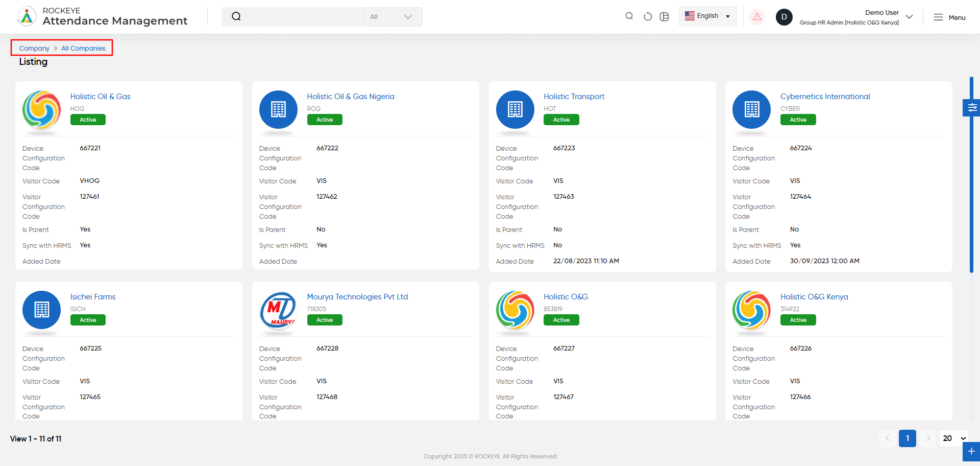
Task: Select page 1 in pagination
Action: click(908, 438)
